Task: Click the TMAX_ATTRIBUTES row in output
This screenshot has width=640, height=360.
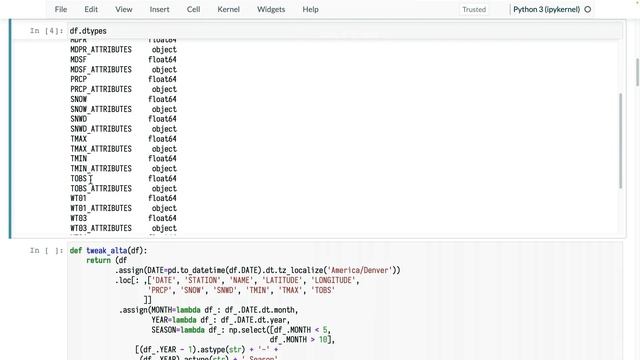Action: (x=123, y=149)
